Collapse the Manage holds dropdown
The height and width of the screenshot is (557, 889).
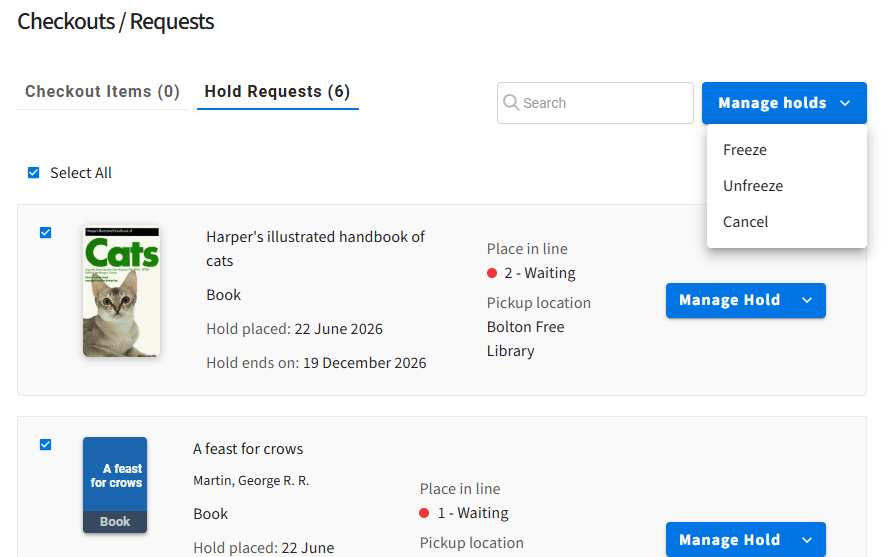click(784, 103)
